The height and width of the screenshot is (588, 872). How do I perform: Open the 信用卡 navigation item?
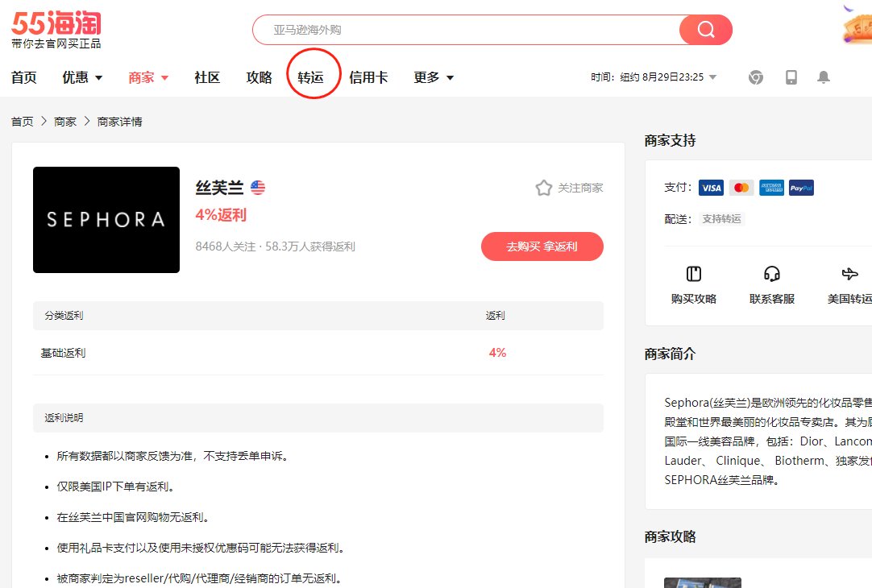pyautogui.click(x=368, y=77)
